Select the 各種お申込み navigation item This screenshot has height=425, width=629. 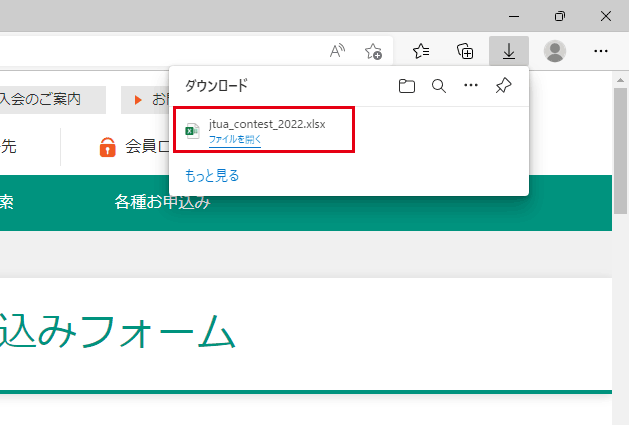point(162,203)
